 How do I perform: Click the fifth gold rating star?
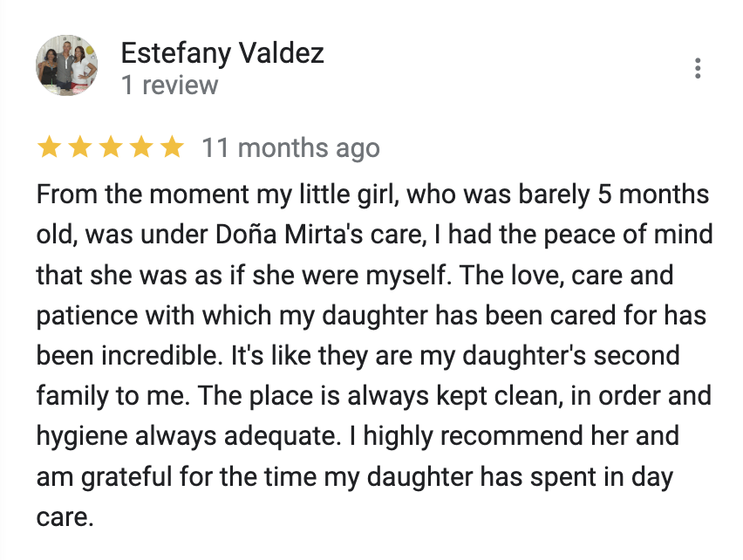click(173, 148)
